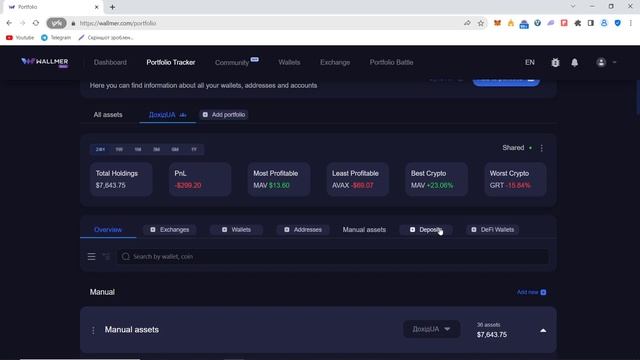The width and height of the screenshot is (640, 360).
Task: Open the user account avatar menu
Action: tap(601, 62)
